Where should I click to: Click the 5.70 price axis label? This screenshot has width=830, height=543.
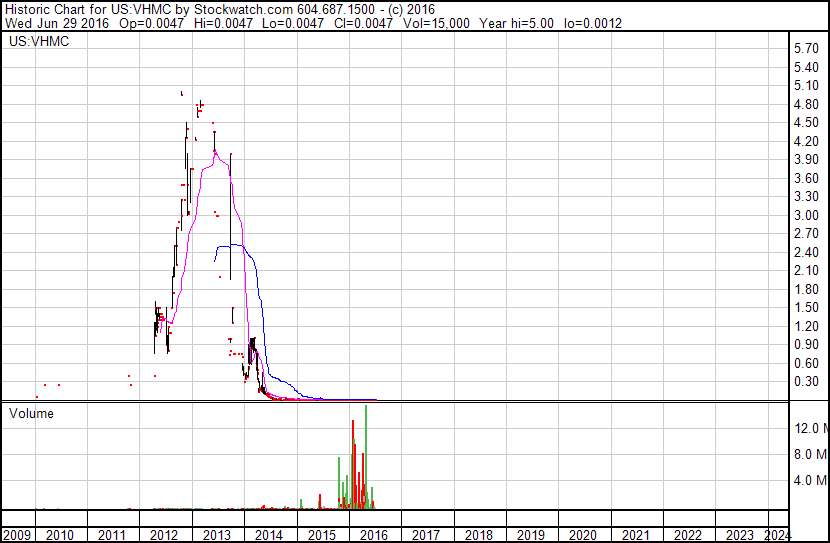click(806, 48)
